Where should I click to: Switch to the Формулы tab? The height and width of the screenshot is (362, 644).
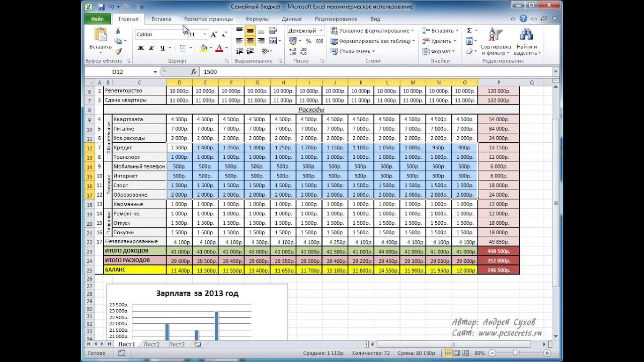click(x=257, y=19)
